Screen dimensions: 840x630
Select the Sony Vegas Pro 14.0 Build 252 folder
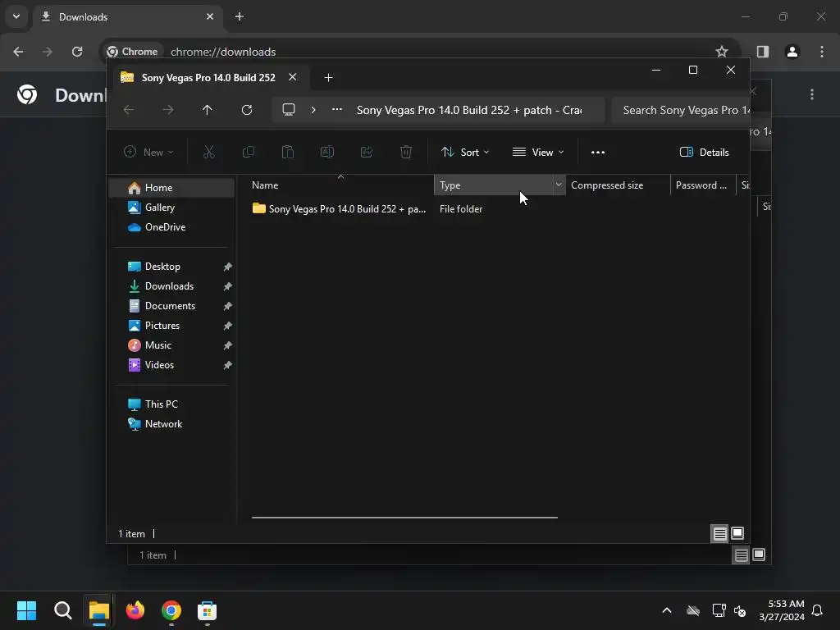(340, 209)
